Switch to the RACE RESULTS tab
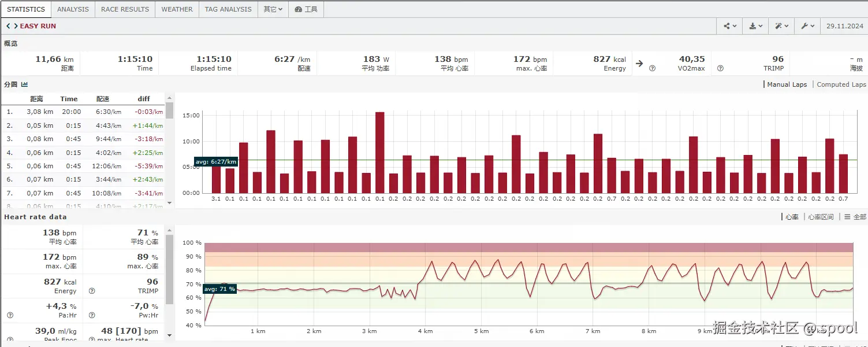 pos(125,9)
